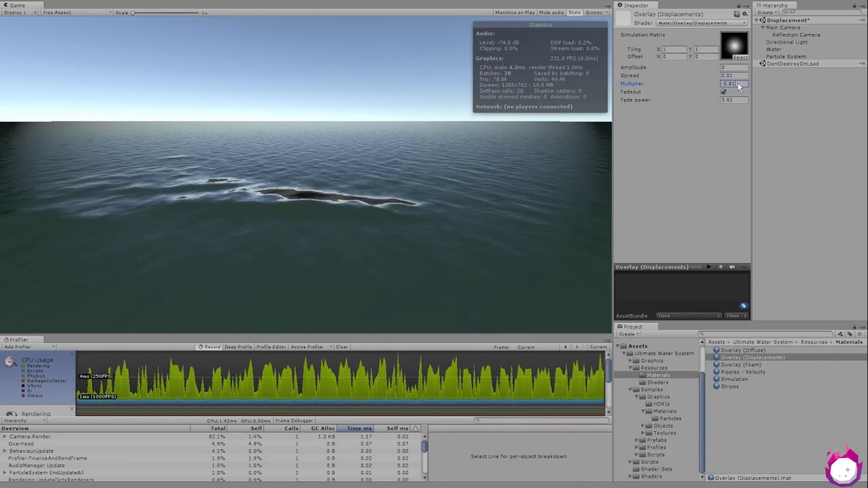Click the Inspector panel lock icon
The height and width of the screenshot is (488, 868).
pyautogui.click(x=739, y=5)
